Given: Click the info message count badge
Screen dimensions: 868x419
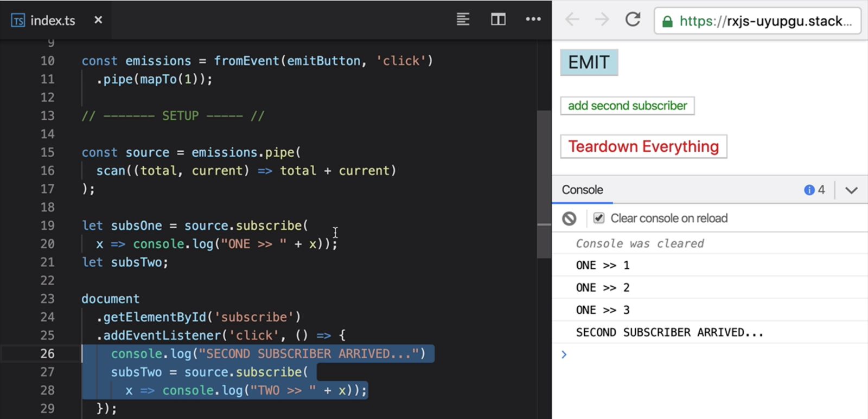Looking at the screenshot, I should point(814,190).
